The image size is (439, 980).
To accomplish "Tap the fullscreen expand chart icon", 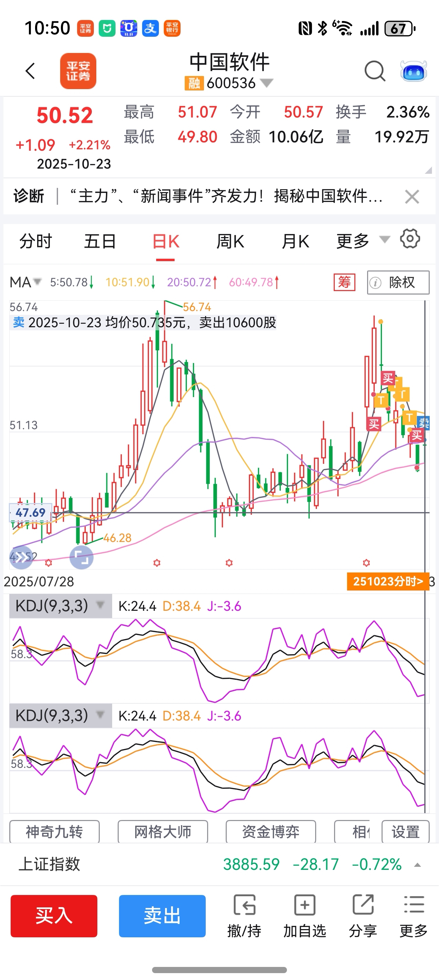I will [82, 557].
